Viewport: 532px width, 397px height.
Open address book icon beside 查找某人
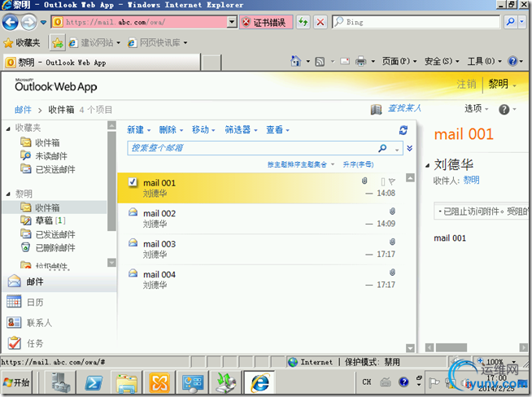[x=376, y=109]
